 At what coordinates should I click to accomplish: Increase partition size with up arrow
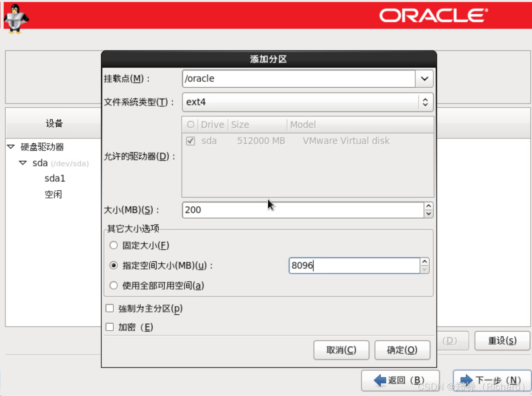coord(428,206)
